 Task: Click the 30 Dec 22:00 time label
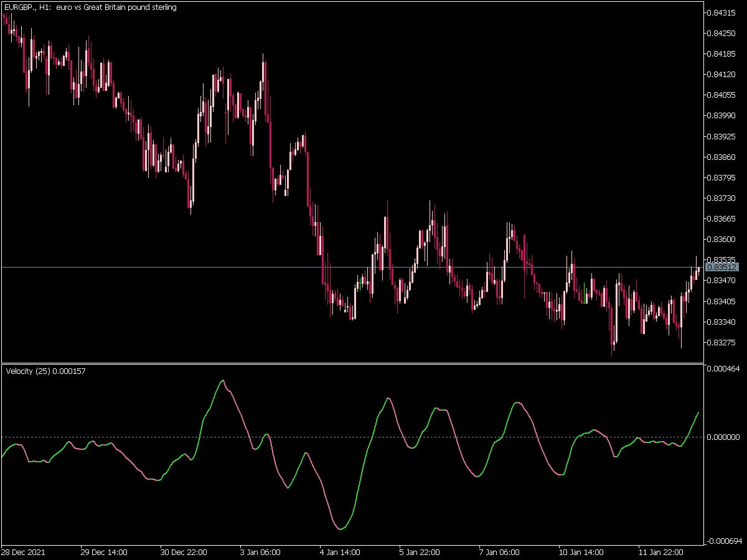click(184, 552)
